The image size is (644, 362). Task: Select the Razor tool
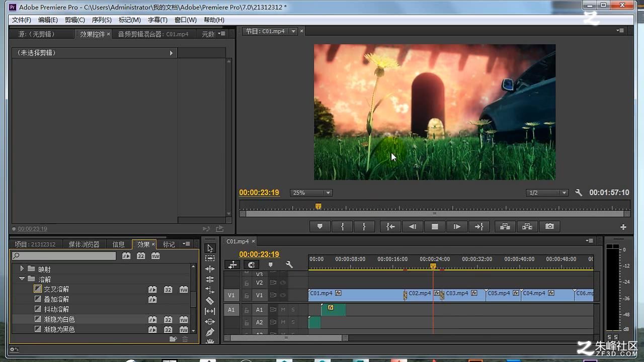tap(210, 301)
